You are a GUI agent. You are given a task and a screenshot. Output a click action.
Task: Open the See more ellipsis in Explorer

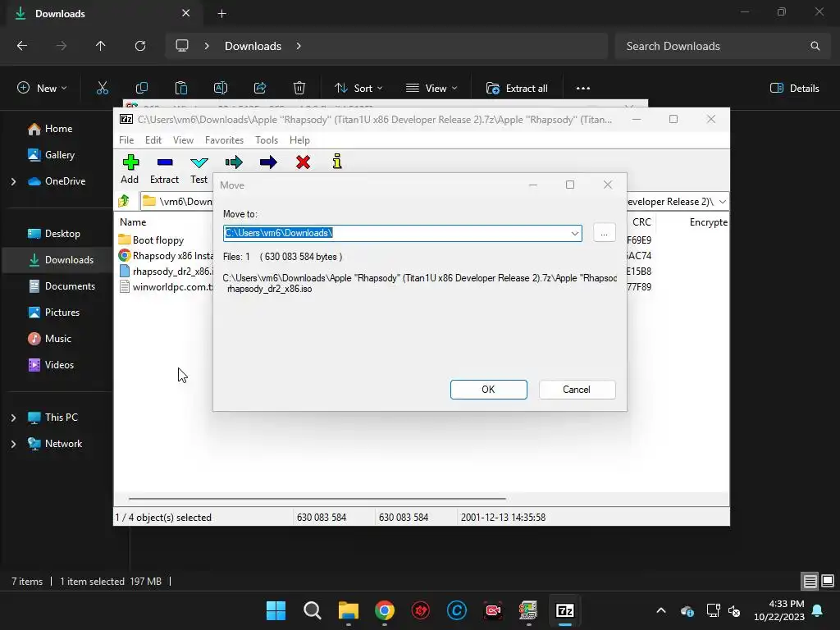(583, 89)
